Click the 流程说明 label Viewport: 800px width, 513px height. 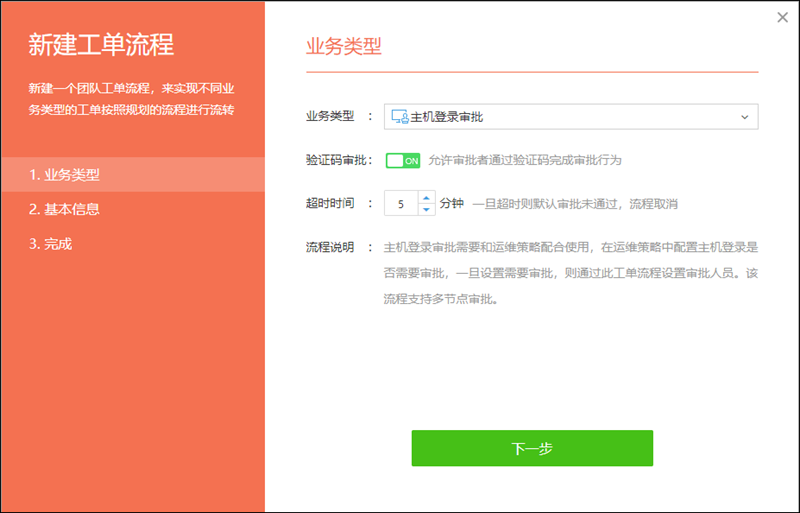pyautogui.click(x=330, y=247)
